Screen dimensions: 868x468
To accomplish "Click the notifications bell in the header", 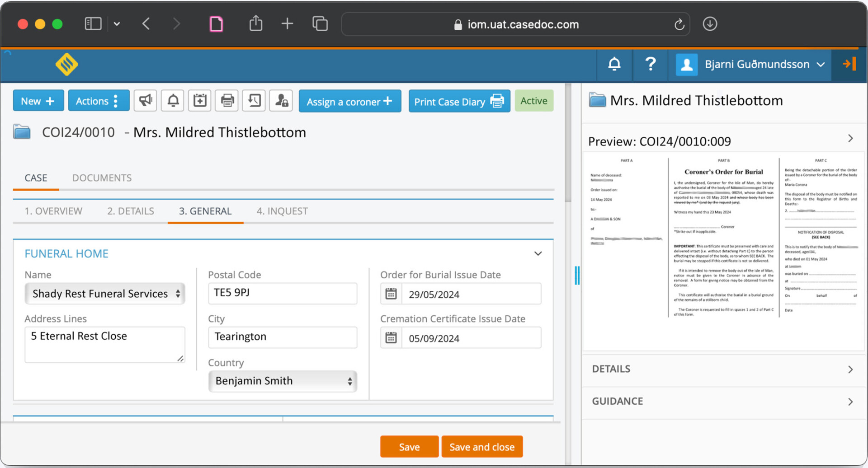I will tap(614, 64).
